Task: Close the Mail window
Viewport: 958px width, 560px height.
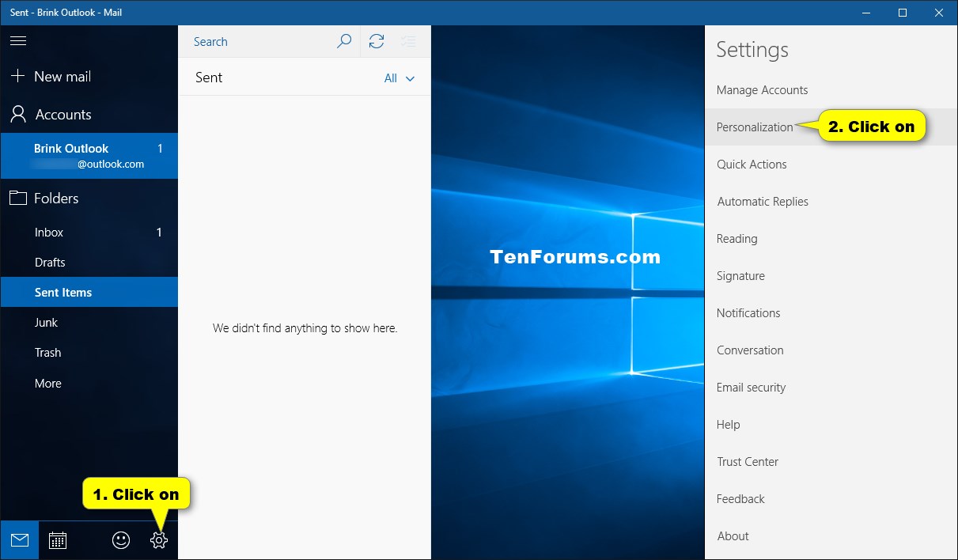Action: [939, 13]
